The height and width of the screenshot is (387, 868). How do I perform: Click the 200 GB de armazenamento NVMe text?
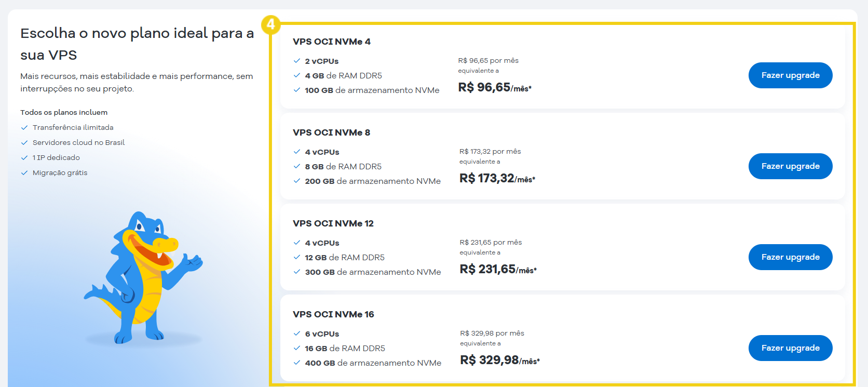[x=373, y=181]
